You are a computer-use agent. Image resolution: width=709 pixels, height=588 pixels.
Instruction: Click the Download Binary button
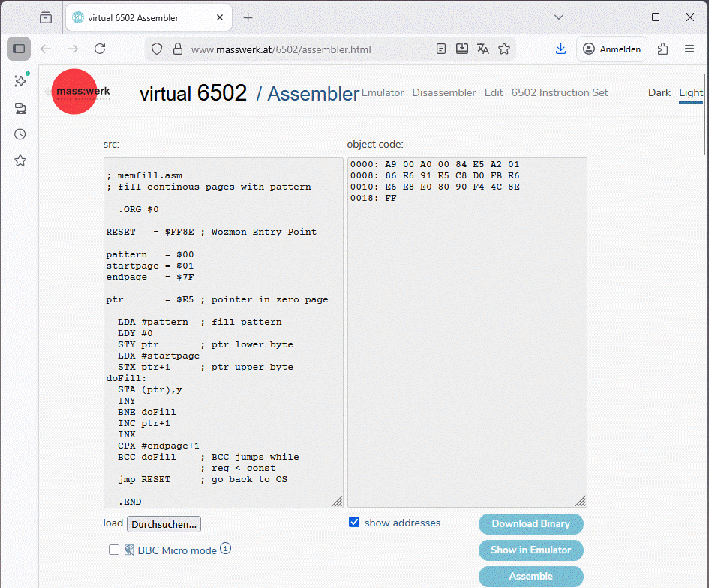pos(530,524)
